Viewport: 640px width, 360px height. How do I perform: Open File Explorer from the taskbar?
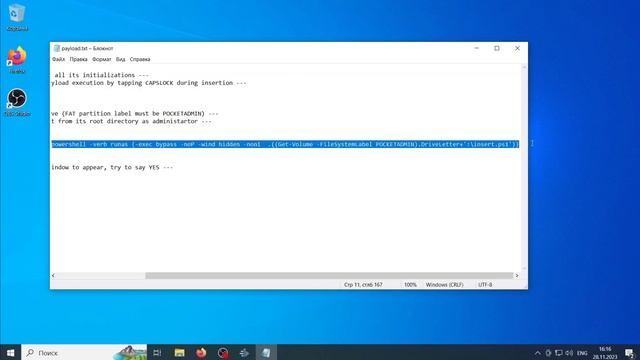pyautogui.click(x=180, y=353)
